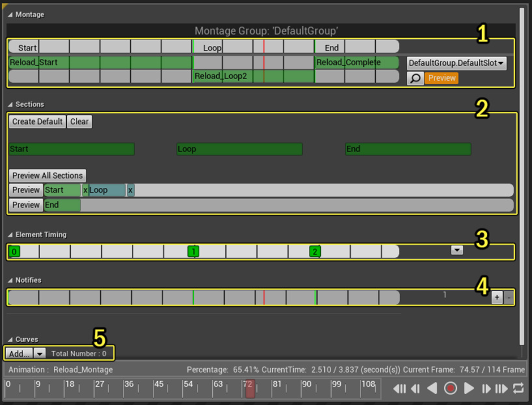The height and width of the screenshot is (405, 532).
Task: Play the animation in reverse
Action: point(432,389)
